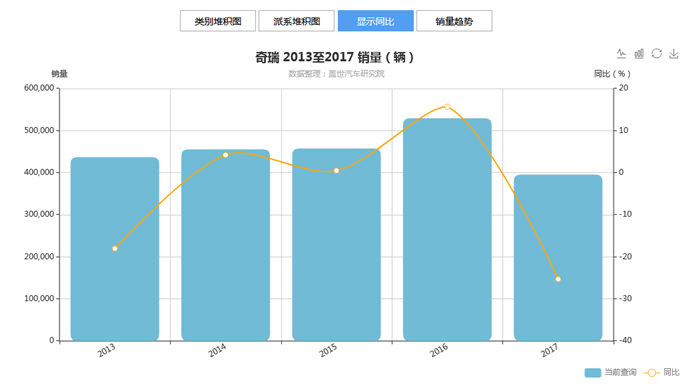Image resolution: width=700 pixels, height=390 pixels.
Task: Toggle 同比 legend line series
Action: pos(662,373)
